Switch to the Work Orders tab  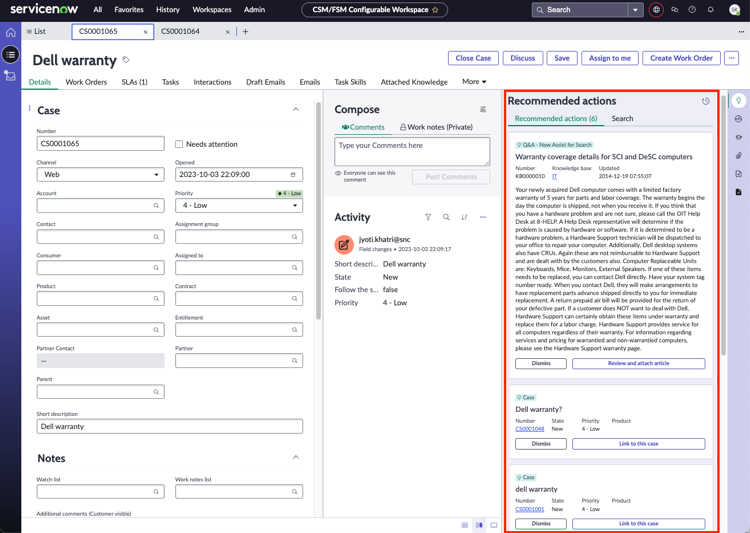pos(86,82)
